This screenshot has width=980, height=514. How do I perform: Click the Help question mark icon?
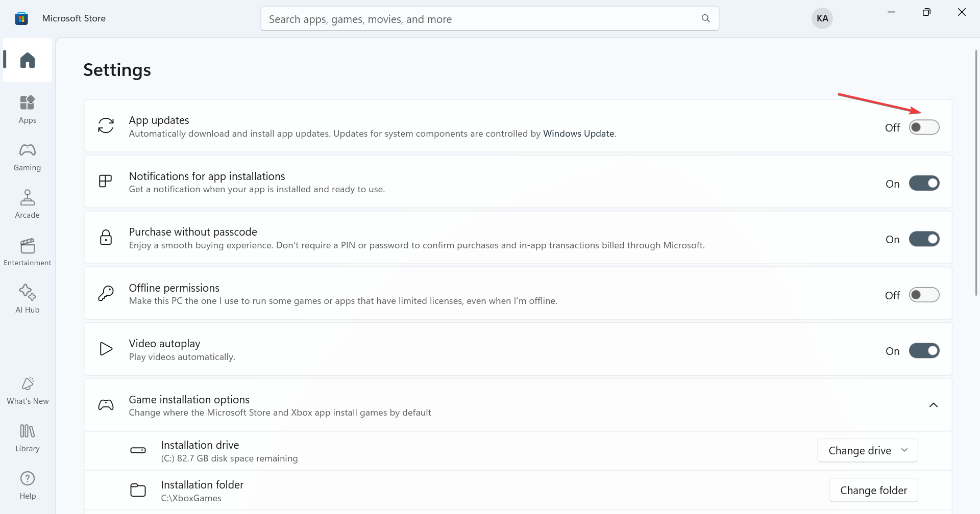(x=28, y=484)
